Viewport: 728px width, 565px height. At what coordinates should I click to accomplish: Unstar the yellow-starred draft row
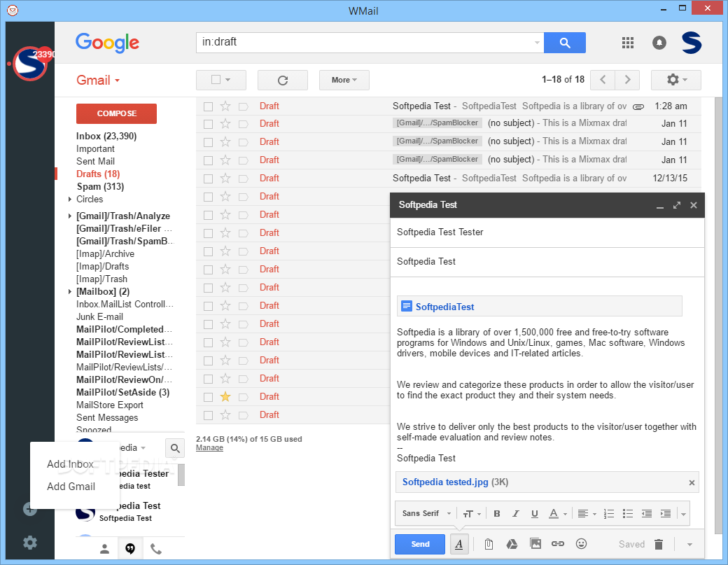[x=225, y=396]
